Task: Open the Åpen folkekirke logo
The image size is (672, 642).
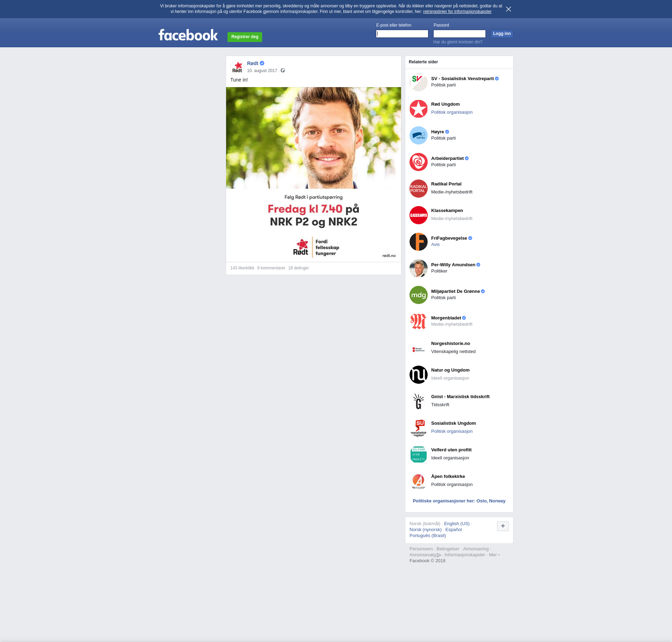Action: (x=419, y=481)
